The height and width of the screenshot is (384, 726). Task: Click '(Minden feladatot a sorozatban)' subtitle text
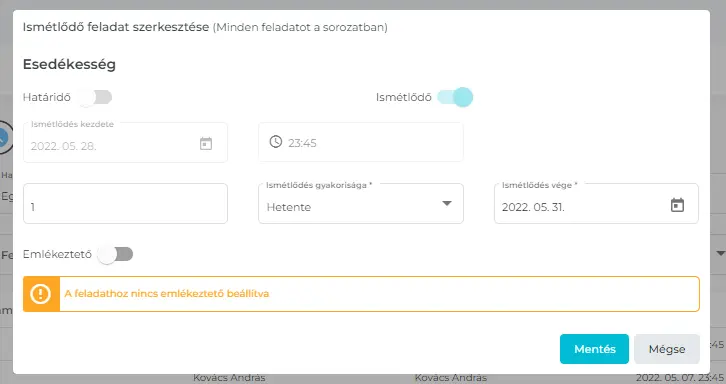[300, 27]
